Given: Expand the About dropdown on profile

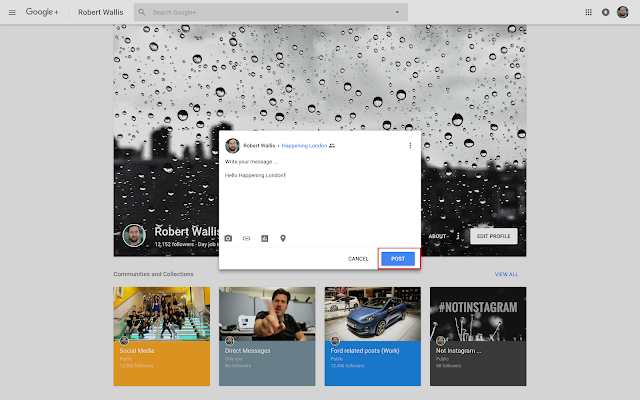Looking at the screenshot, I should [439, 236].
